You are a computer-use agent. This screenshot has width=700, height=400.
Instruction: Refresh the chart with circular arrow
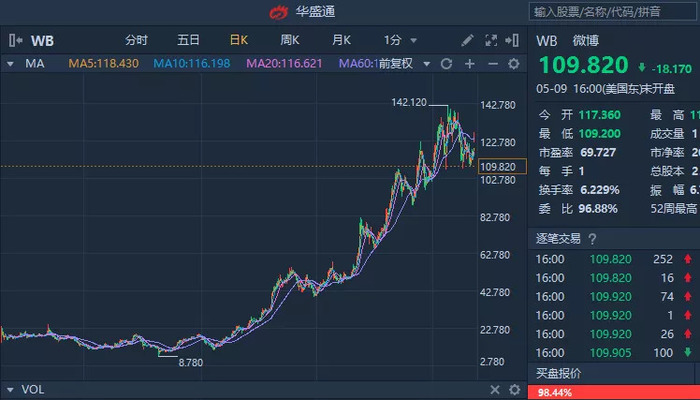[x=446, y=64]
